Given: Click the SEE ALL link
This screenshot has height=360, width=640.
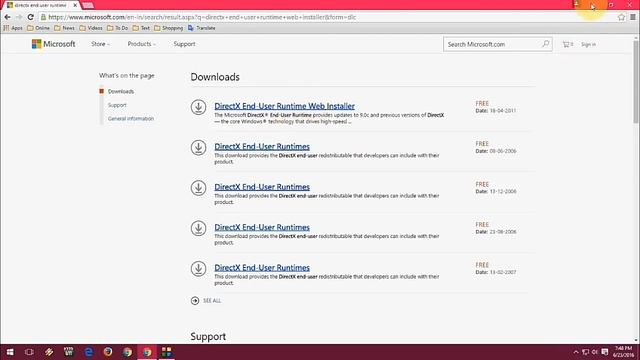Looking at the screenshot, I should [212, 301].
